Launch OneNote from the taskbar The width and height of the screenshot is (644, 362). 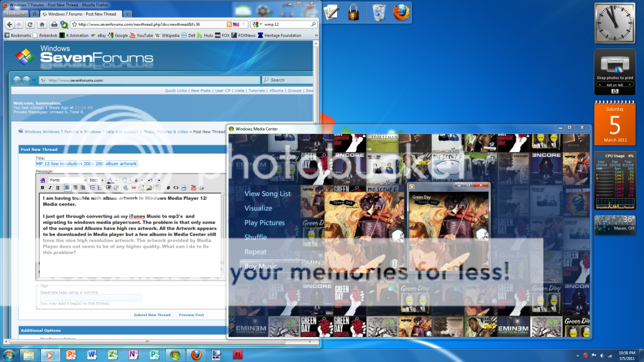pos(133,354)
